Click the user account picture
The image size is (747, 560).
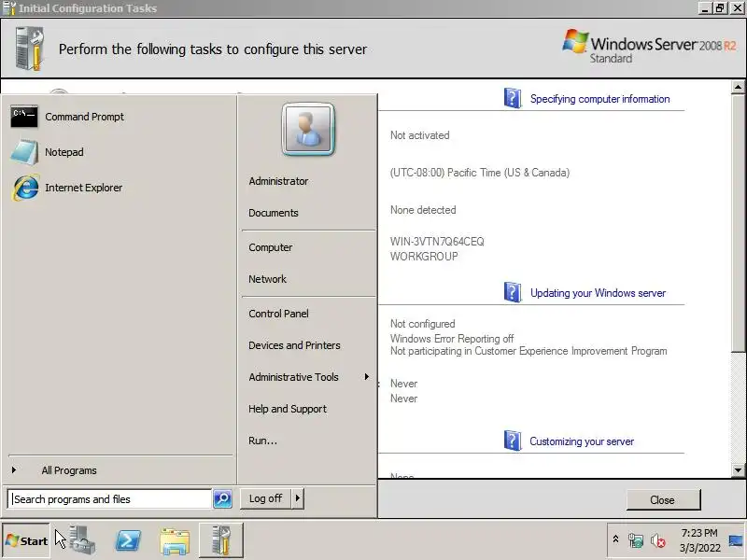pyautogui.click(x=308, y=129)
